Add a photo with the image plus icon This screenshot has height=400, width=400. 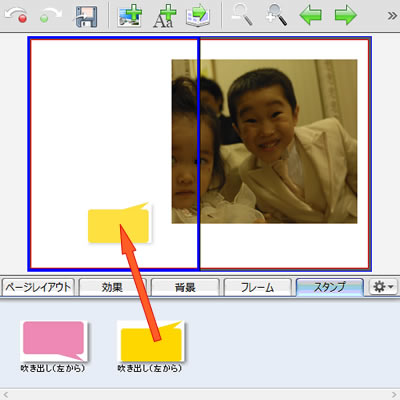pos(130,16)
